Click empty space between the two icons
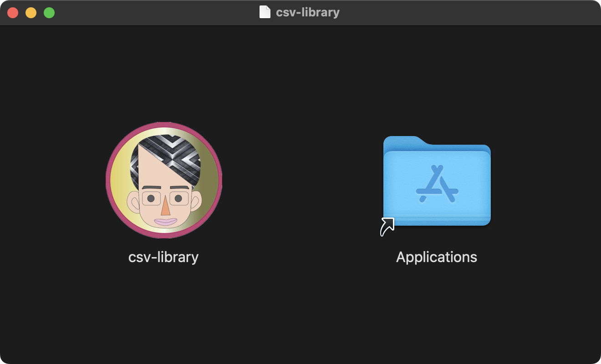Screen dimensions: 601x364 tap(300, 182)
